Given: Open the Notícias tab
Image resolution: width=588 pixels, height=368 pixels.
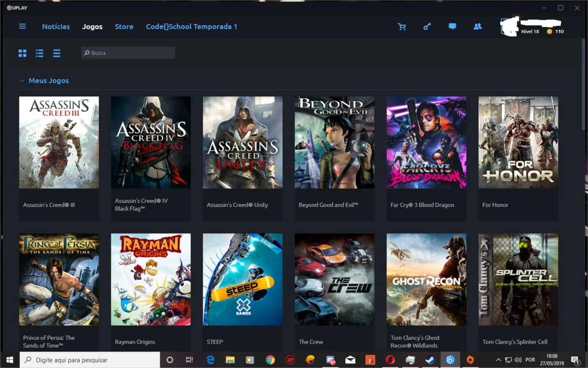Looking at the screenshot, I should click(x=56, y=26).
